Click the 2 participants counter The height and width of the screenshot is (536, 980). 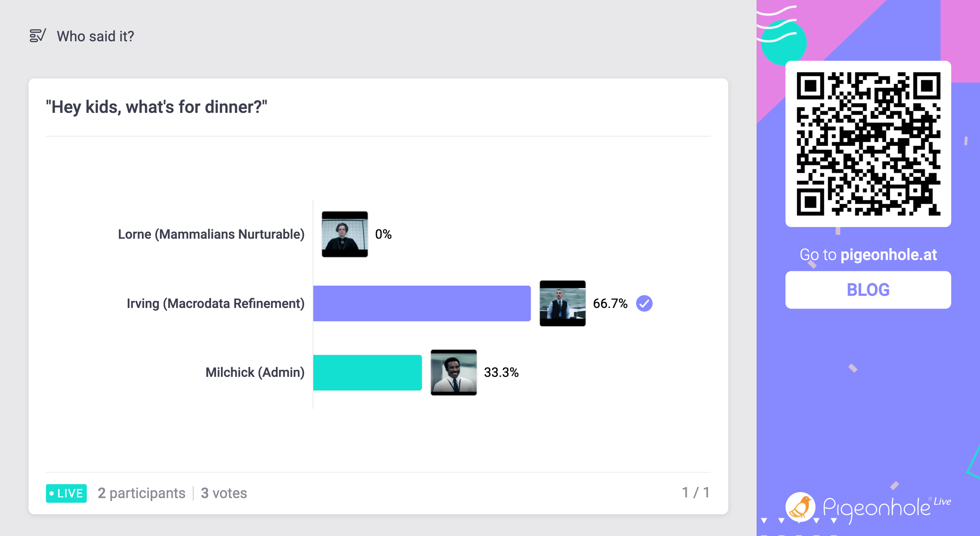click(142, 493)
